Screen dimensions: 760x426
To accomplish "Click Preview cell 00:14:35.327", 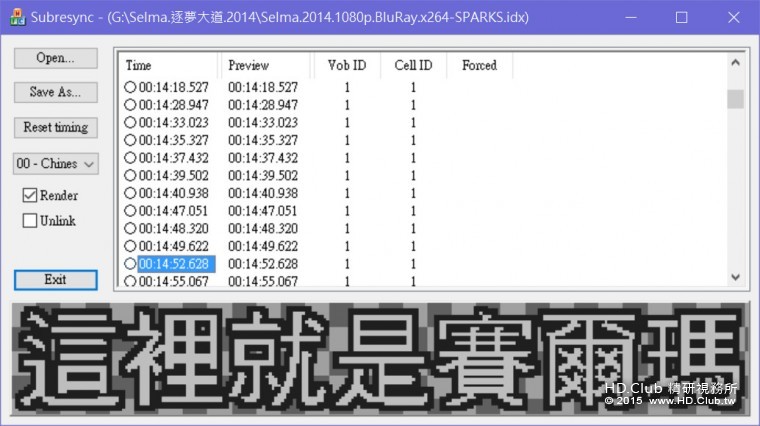I will point(263,140).
